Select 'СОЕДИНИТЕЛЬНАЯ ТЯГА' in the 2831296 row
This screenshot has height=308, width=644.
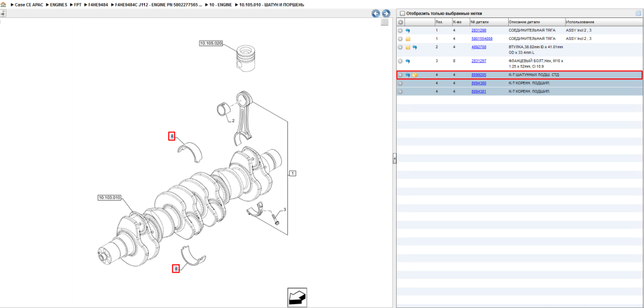pyautogui.click(x=531, y=30)
